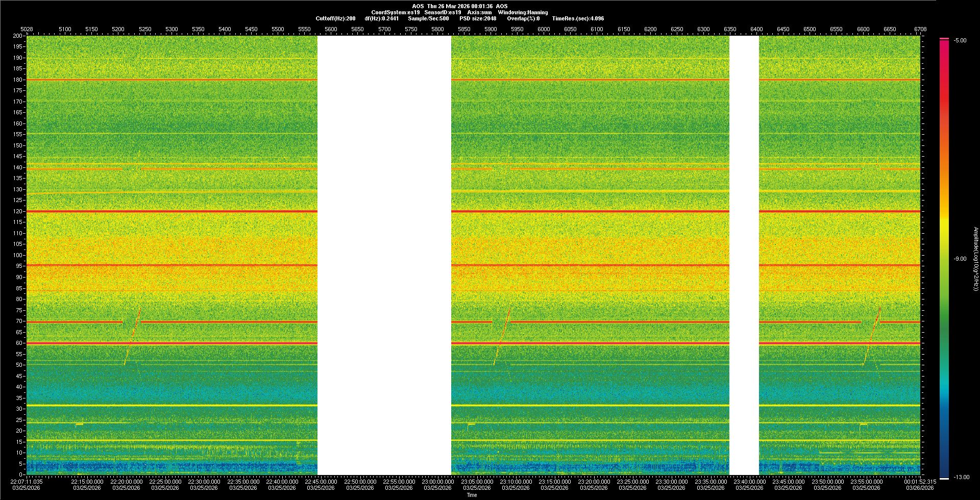Screen dimensions: 980x500
Task: Click the PSD size:2048 parameter text
Action: (478, 18)
